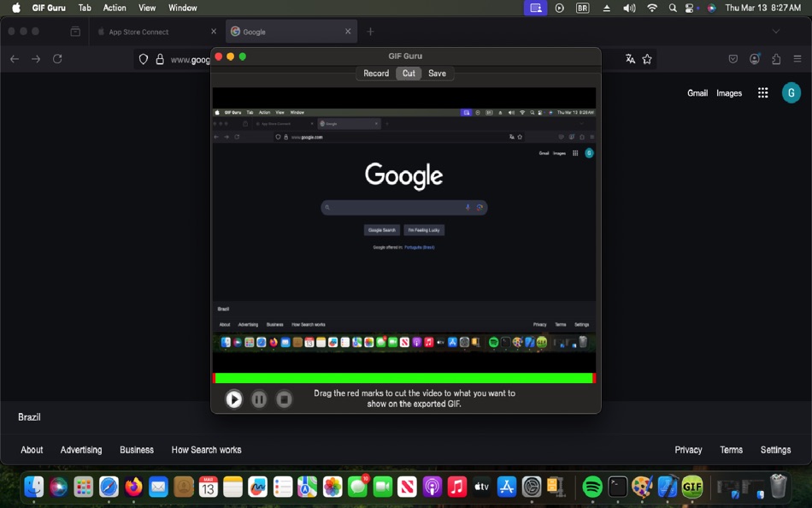The width and height of the screenshot is (812, 508).
Task: Click the site padlock security icon
Action: click(160, 60)
